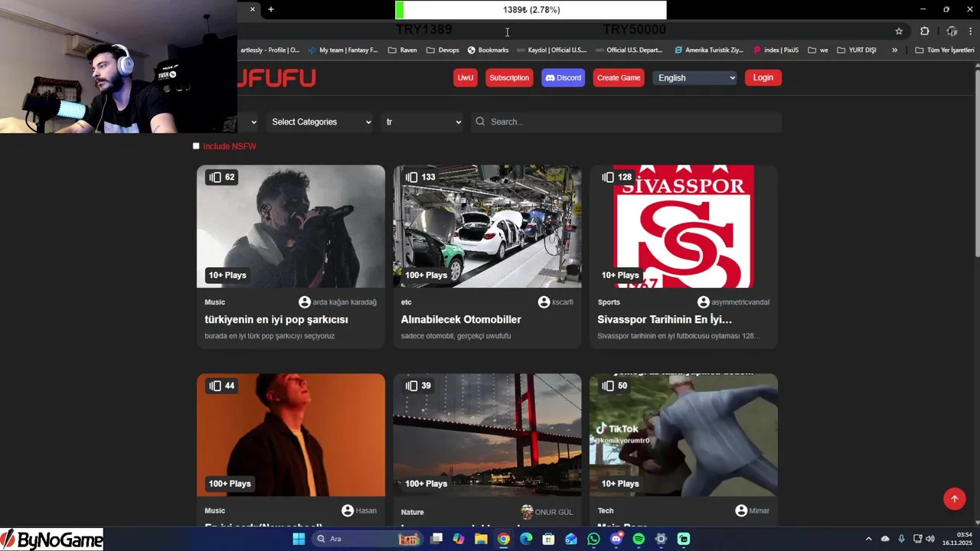980x551 pixels.
Task: Open the türkiyenin en iyi pop şarkıcısı thumbnail
Action: [x=291, y=227]
